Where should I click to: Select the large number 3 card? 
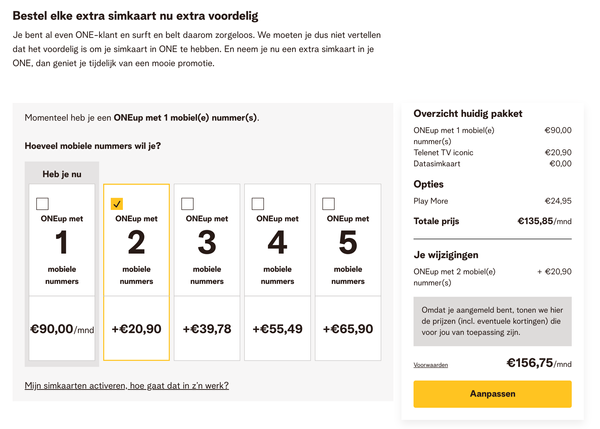[207, 243]
